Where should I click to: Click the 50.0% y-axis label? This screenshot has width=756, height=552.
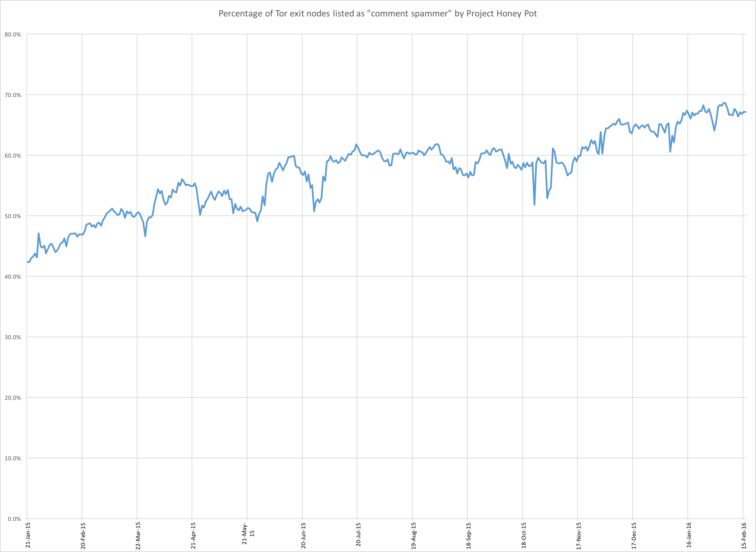tap(13, 216)
